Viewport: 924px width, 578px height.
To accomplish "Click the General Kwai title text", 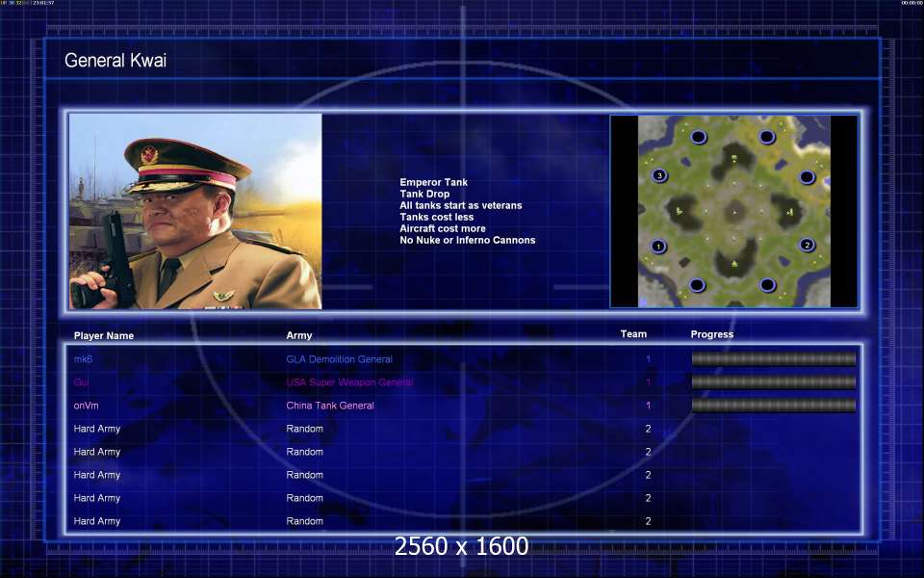I will [115, 60].
